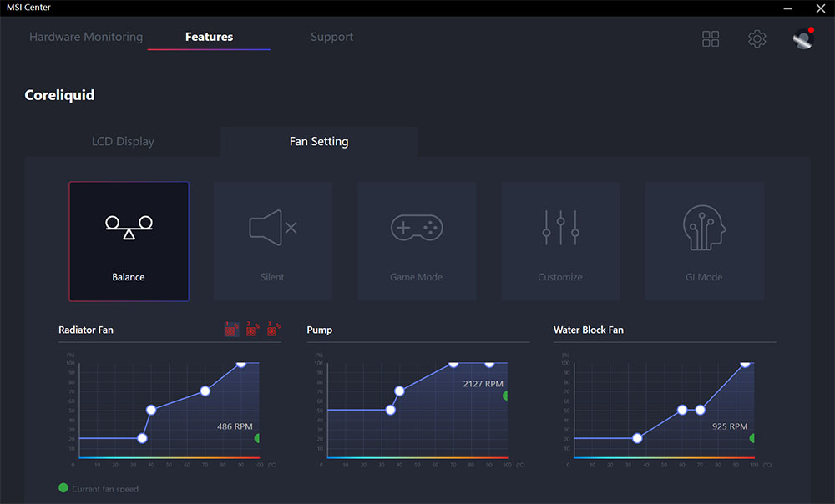The width and height of the screenshot is (835, 504).
Task: Switch to the Support tab
Action: pyautogui.click(x=331, y=37)
